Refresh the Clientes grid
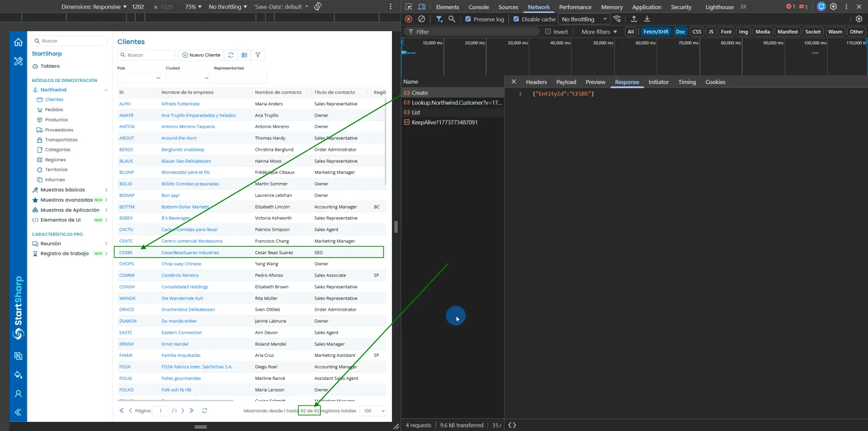Screen dimensions: 868x431 tap(230, 55)
